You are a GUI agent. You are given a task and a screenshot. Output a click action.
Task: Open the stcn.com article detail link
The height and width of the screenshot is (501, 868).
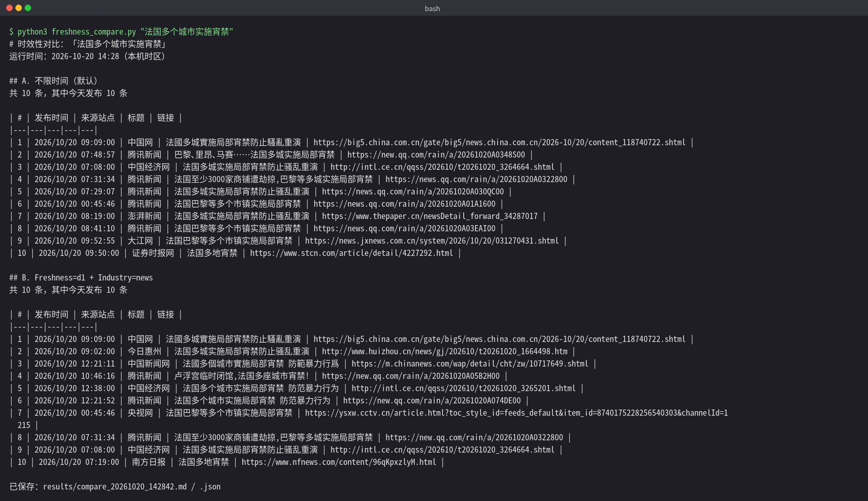(x=351, y=253)
